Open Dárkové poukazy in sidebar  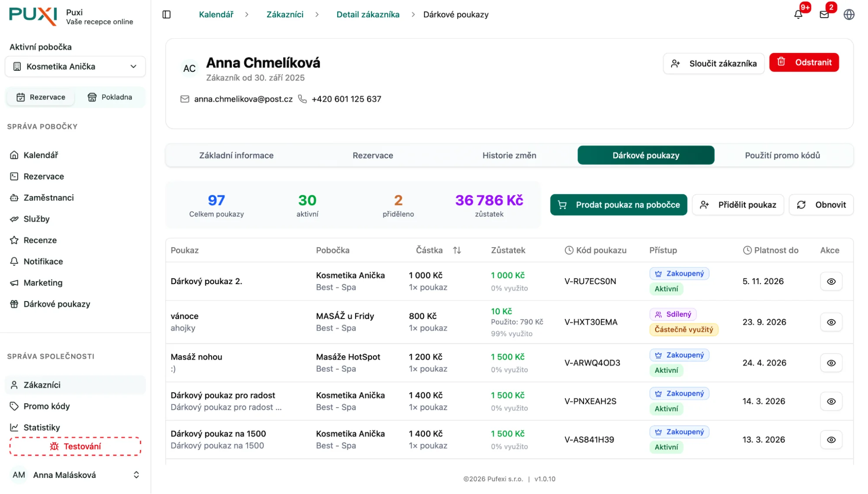tap(56, 304)
